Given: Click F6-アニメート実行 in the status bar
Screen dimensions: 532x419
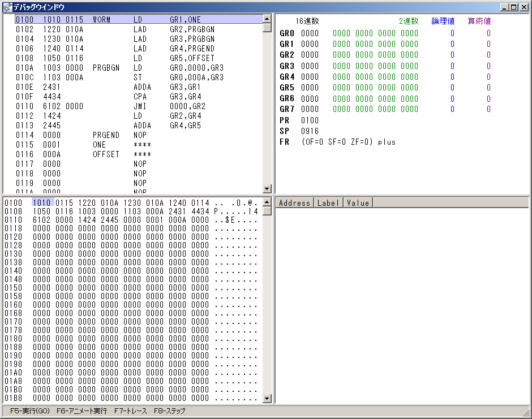Looking at the screenshot, I should [x=81, y=411].
